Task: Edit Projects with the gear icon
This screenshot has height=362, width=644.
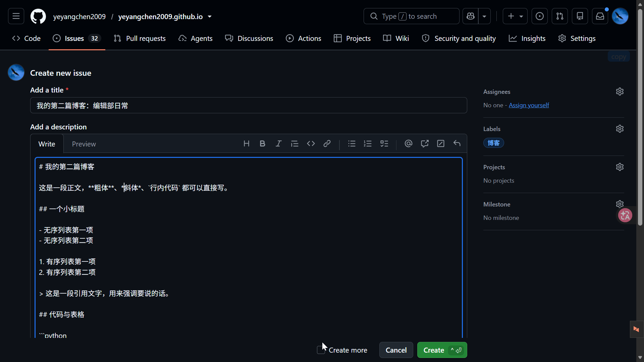Action: (620, 167)
